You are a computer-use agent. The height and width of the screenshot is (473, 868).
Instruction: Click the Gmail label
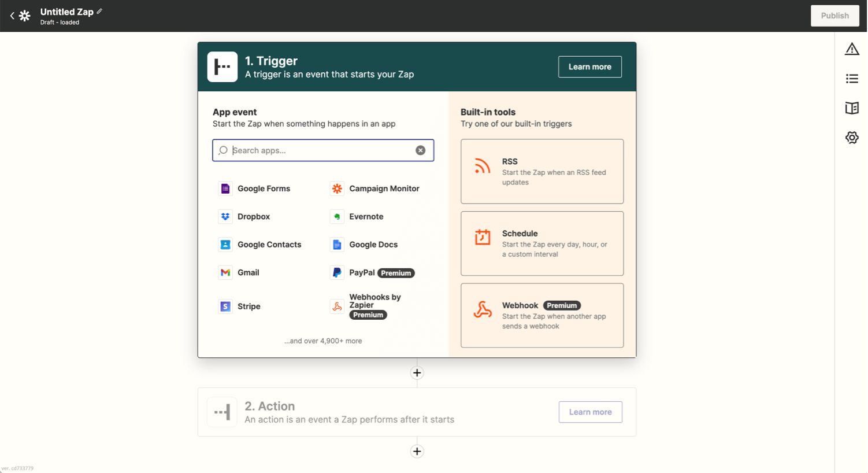(248, 272)
